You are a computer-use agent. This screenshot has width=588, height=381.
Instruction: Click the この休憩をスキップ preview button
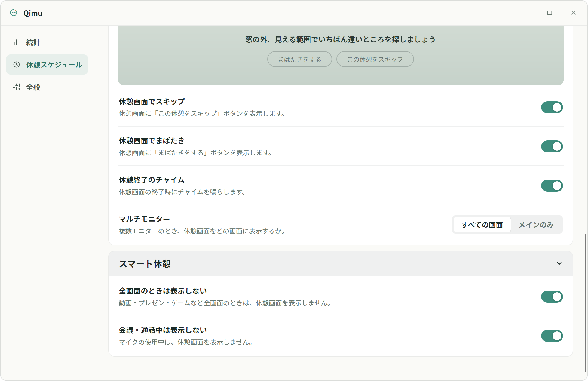tap(375, 59)
